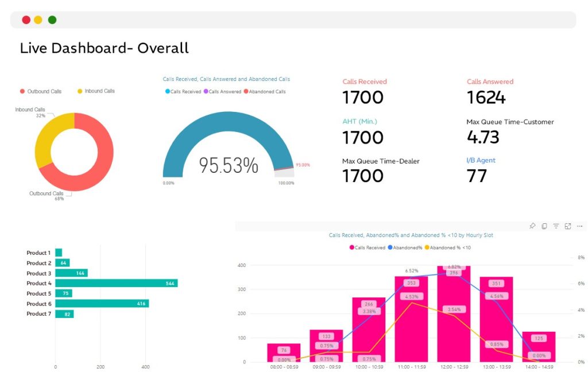Open hourly slot chart in focus mode
The image size is (588, 372).
click(568, 226)
